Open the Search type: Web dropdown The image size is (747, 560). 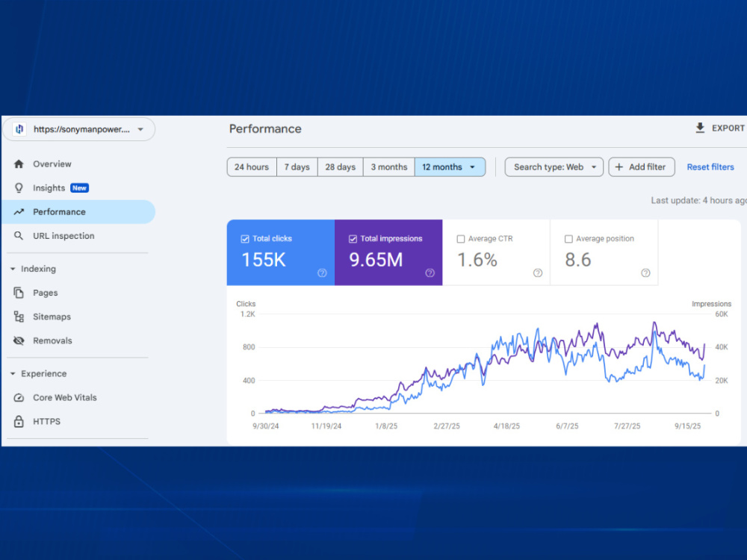click(554, 167)
